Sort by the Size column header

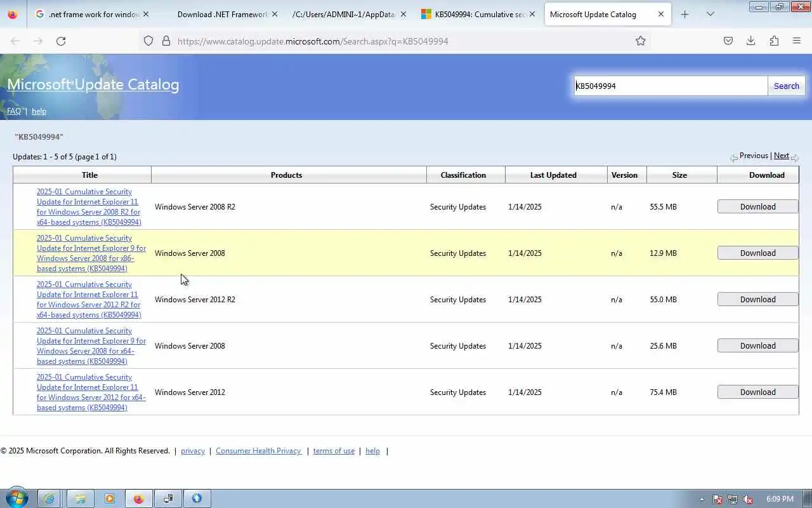point(679,175)
